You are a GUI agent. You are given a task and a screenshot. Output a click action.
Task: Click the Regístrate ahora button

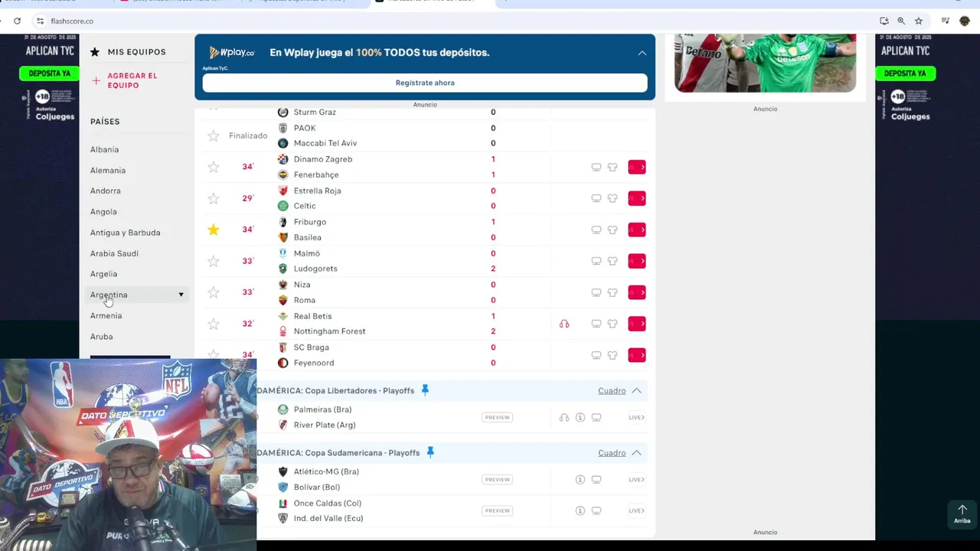tap(425, 83)
